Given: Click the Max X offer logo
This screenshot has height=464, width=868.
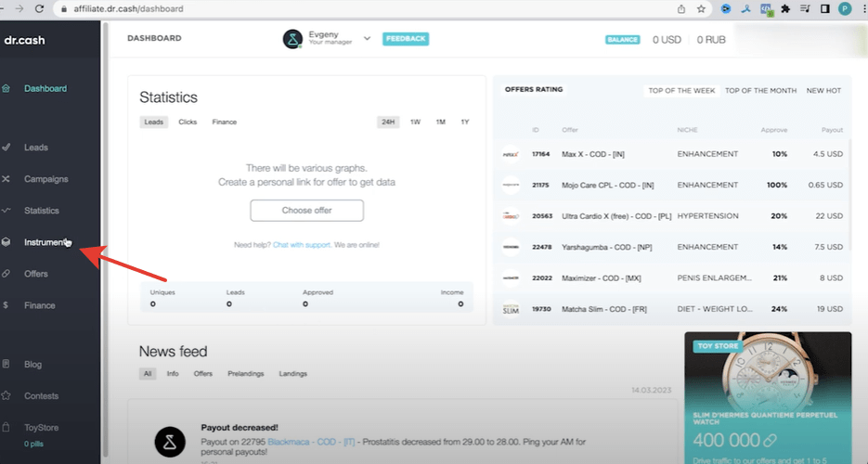Looking at the screenshot, I should tap(511, 154).
